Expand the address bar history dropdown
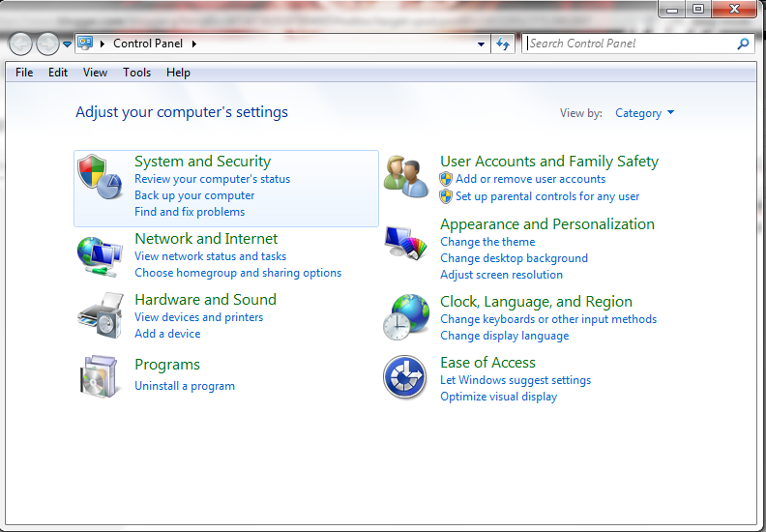 pos(482,44)
